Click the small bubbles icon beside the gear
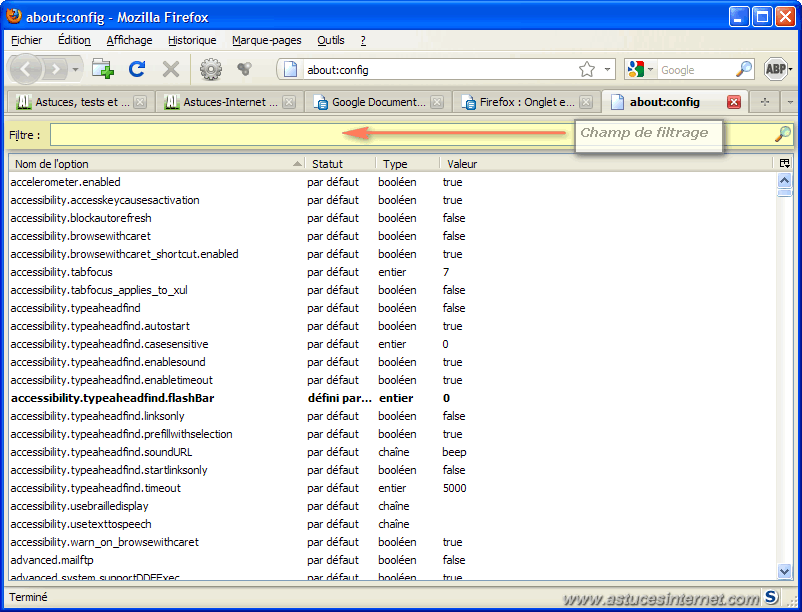Screen dimensions: 802x612 (244, 69)
